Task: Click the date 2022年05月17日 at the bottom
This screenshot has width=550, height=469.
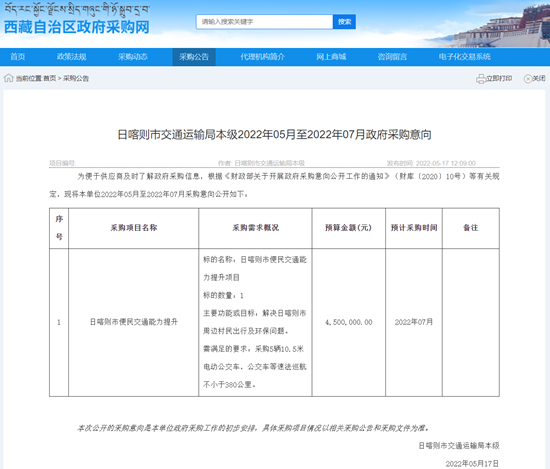Action: 472,464
